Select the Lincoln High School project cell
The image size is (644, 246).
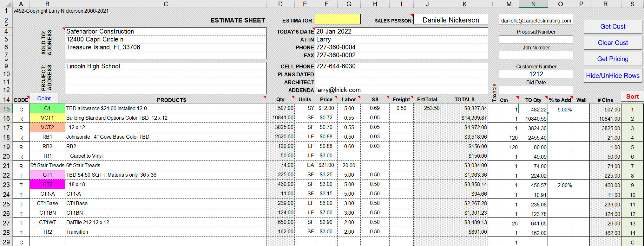click(165, 66)
